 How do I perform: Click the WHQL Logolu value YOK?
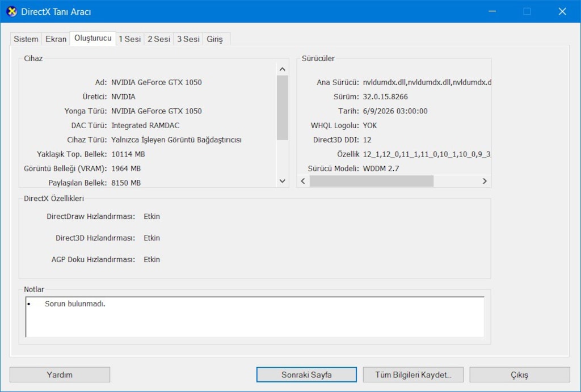(370, 125)
